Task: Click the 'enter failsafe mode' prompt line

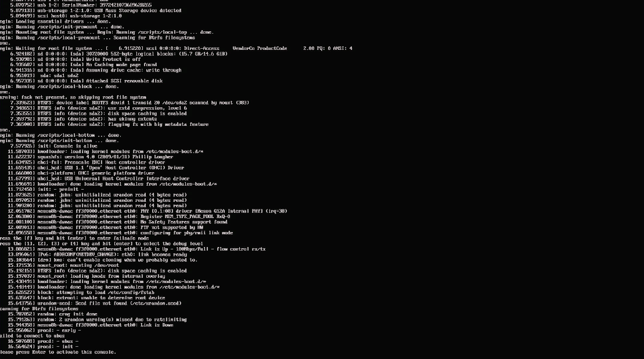Action: [74, 238]
